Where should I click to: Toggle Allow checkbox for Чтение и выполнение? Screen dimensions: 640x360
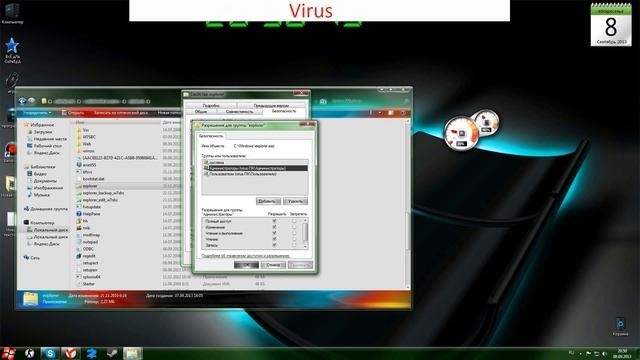274,233
